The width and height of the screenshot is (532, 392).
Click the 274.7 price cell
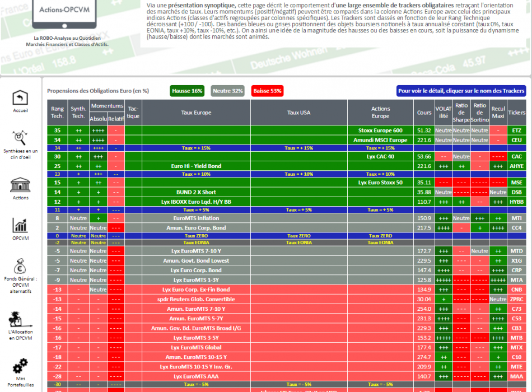(x=424, y=357)
